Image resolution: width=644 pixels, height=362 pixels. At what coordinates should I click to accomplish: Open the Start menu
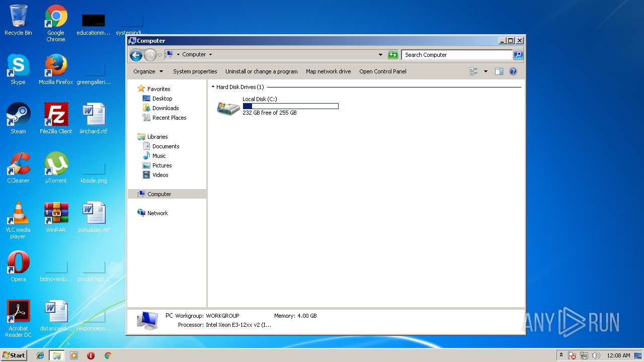14,355
